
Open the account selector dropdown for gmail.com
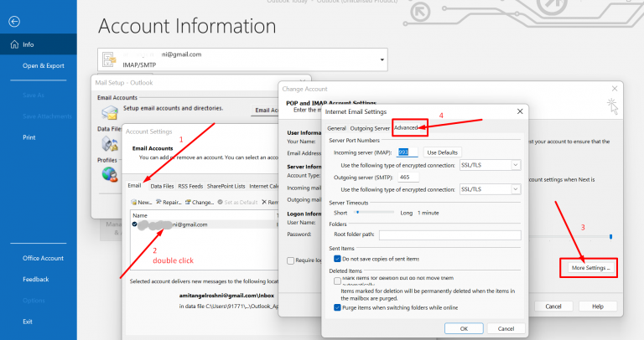[382, 60]
